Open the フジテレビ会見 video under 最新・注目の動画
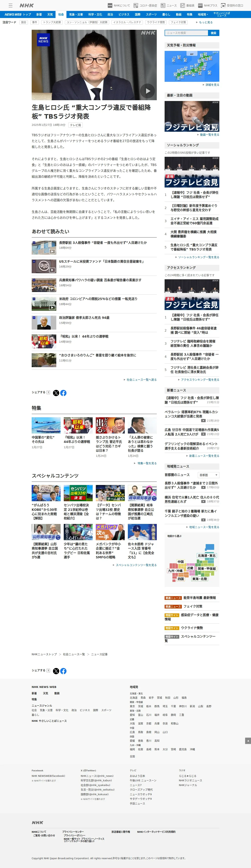251x868 pixels. tap(192, 116)
